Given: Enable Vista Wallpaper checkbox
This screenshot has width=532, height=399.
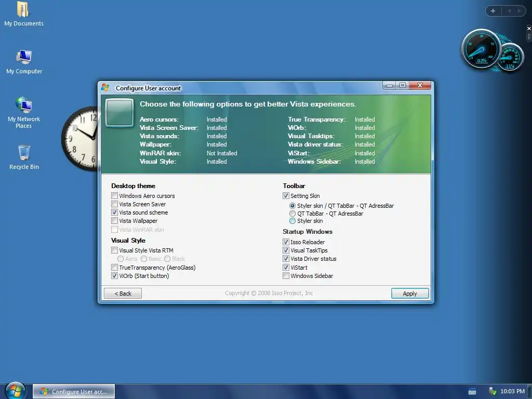Looking at the screenshot, I should coord(114,220).
